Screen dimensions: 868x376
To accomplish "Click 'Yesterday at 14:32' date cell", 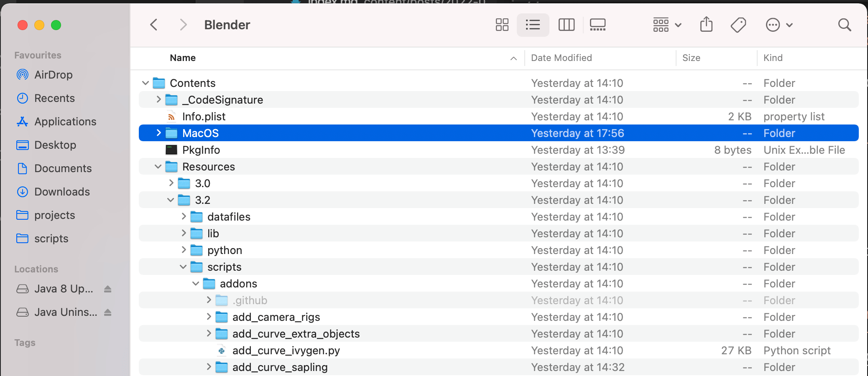I will point(577,367).
